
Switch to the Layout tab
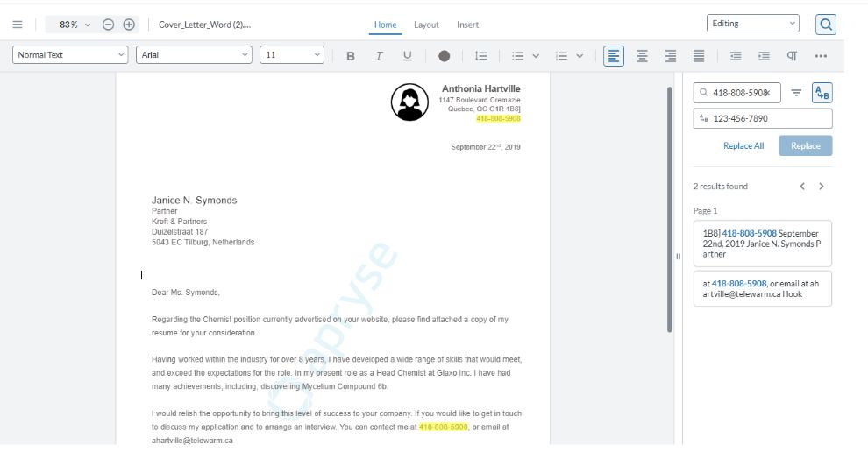pyautogui.click(x=426, y=25)
